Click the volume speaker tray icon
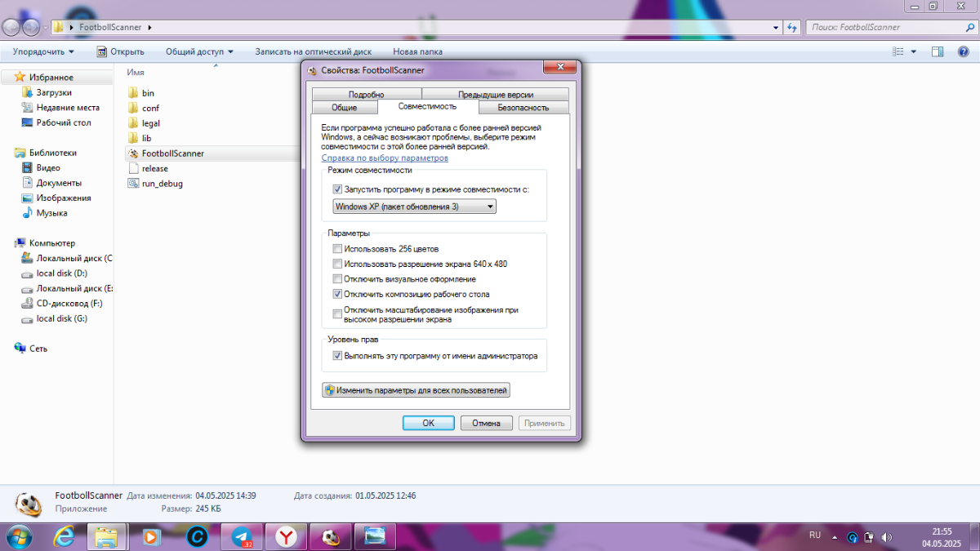The height and width of the screenshot is (551, 980). coord(887,537)
